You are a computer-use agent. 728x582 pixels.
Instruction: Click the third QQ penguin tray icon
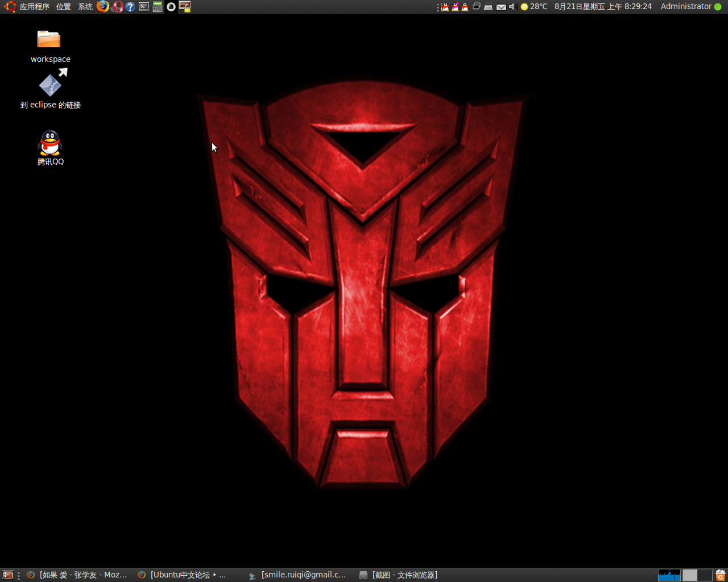point(465,7)
